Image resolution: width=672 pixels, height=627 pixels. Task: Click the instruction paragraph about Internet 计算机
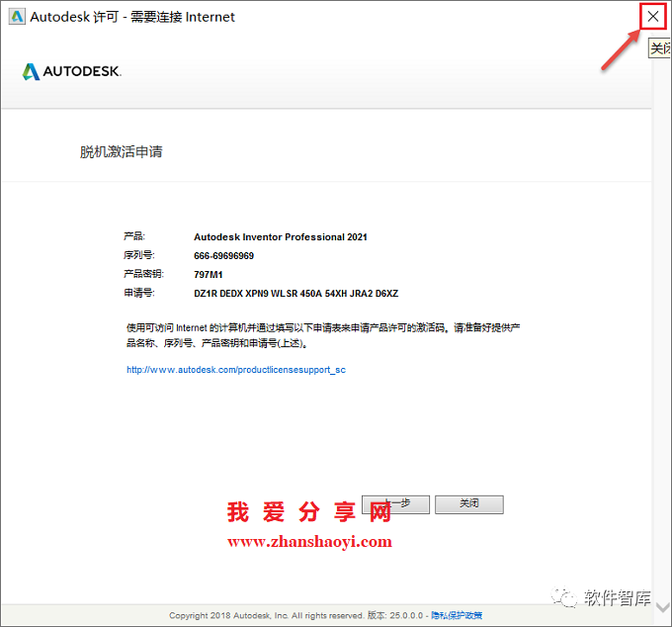pyautogui.click(x=323, y=335)
